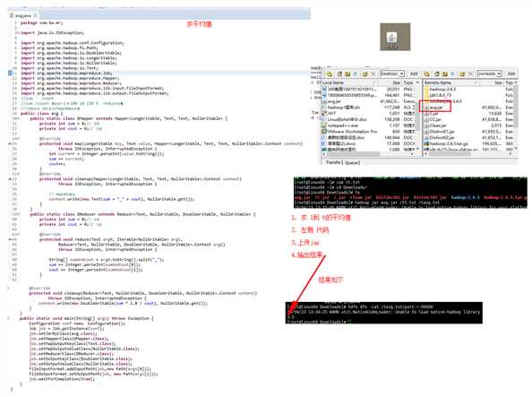Click the hadoop-2.6.5.tar.gz archive icon in remote list

[x=426, y=143]
